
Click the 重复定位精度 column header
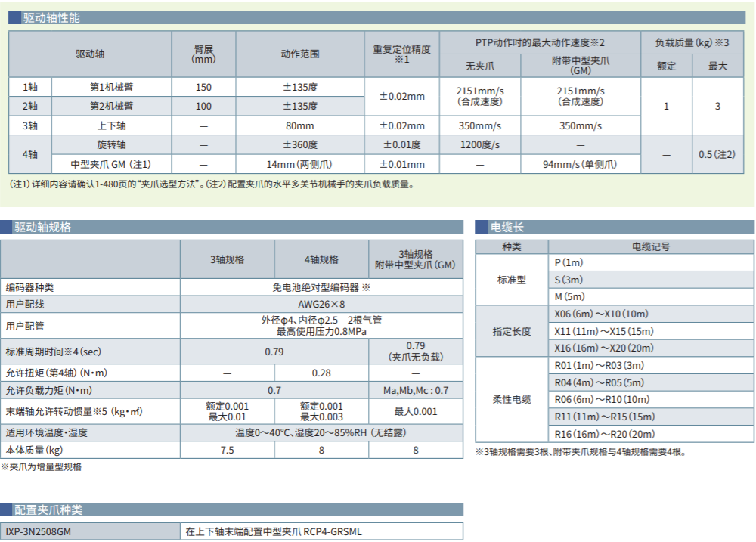401,54
